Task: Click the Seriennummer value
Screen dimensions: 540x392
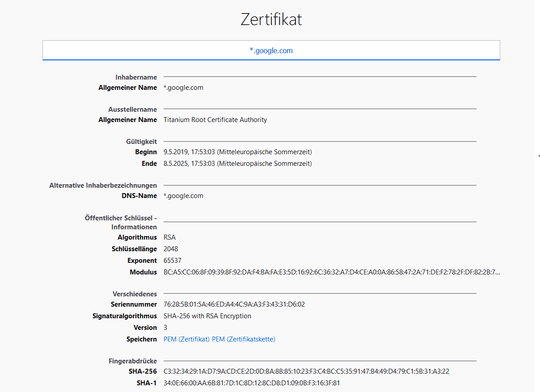Action: 234,304
